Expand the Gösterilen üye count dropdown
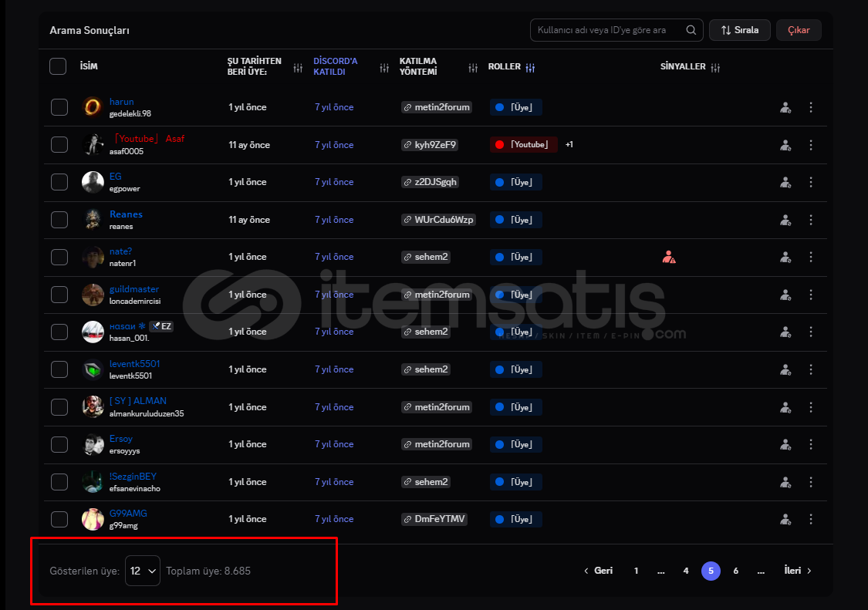 pyautogui.click(x=143, y=571)
